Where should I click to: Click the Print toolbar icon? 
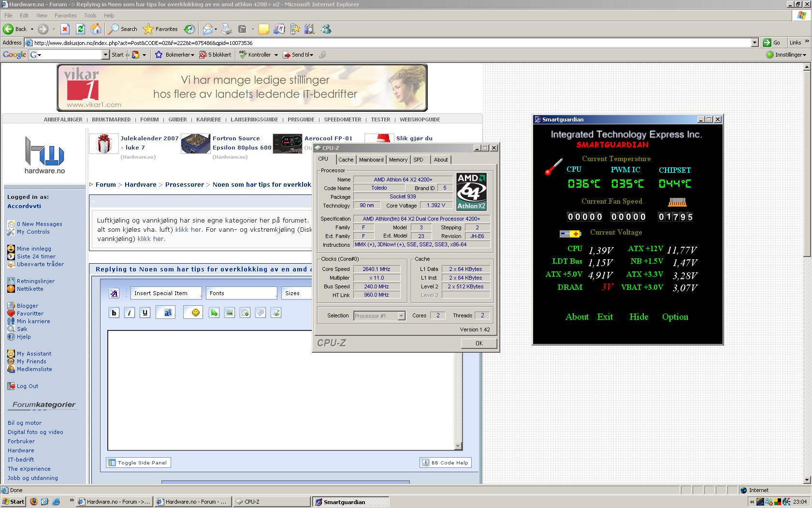point(227,29)
